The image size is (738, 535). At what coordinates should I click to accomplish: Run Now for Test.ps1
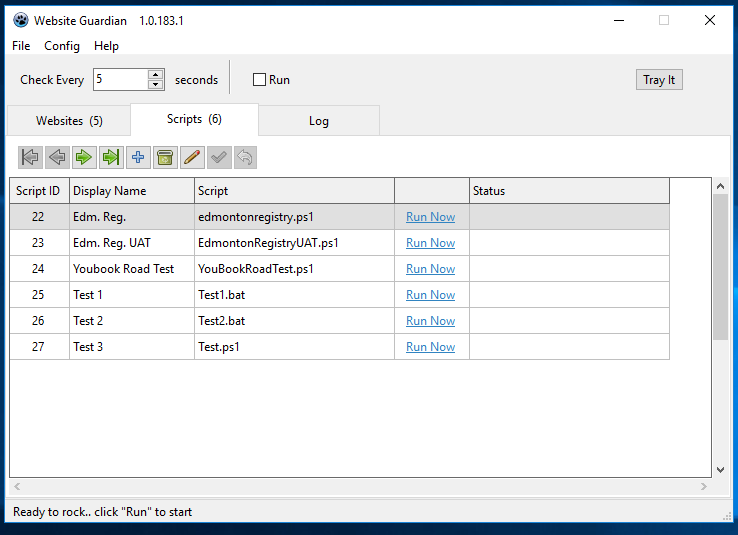[430, 347]
